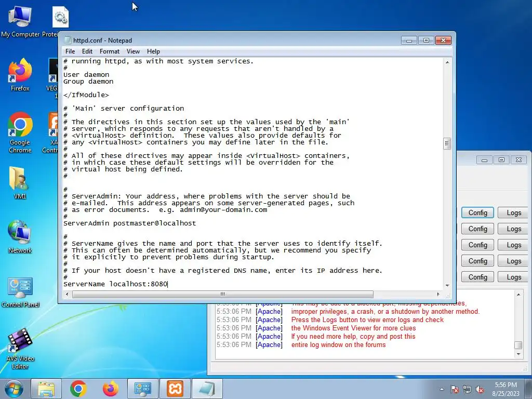The image size is (532, 399).
Task: Open the VM1 folder icon
Action: click(20, 183)
